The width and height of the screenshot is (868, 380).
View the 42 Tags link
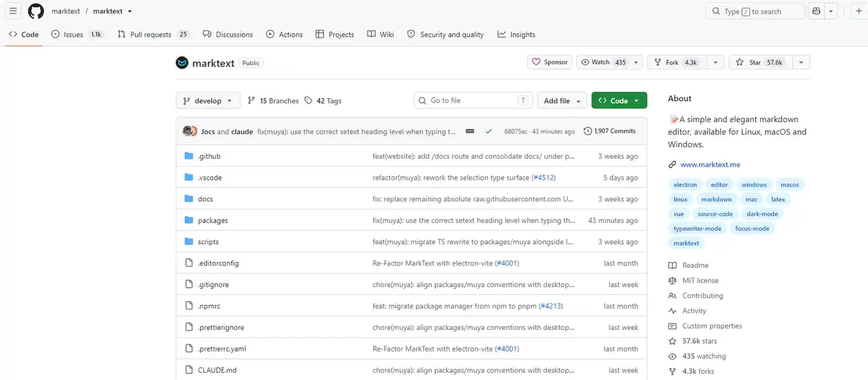(x=323, y=100)
